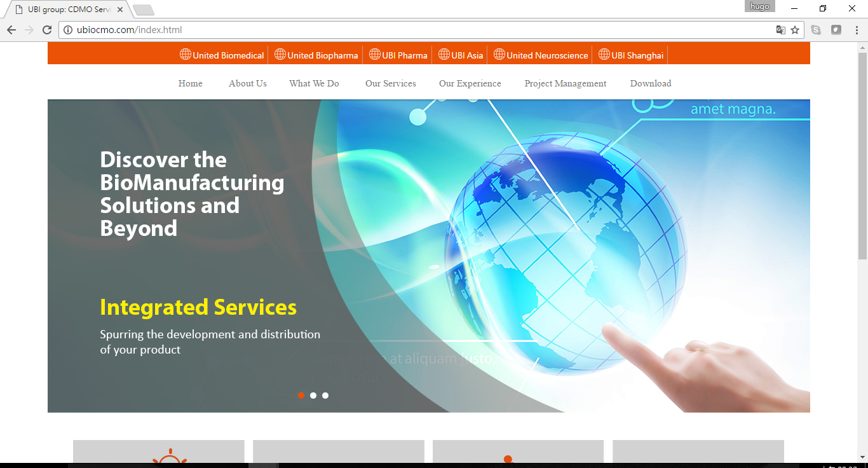
Task: Click the translate page icon in address bar
Action: click(x=781, y=30)
